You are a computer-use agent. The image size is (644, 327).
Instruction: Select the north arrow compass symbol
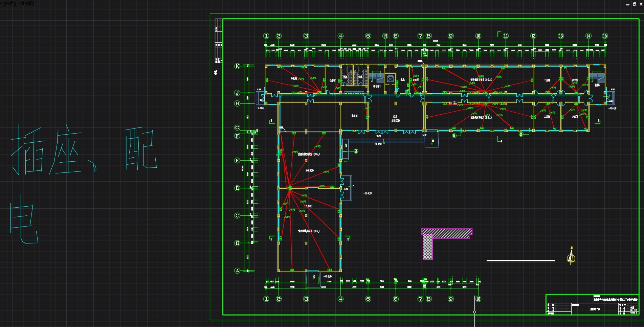coord(571,255)
